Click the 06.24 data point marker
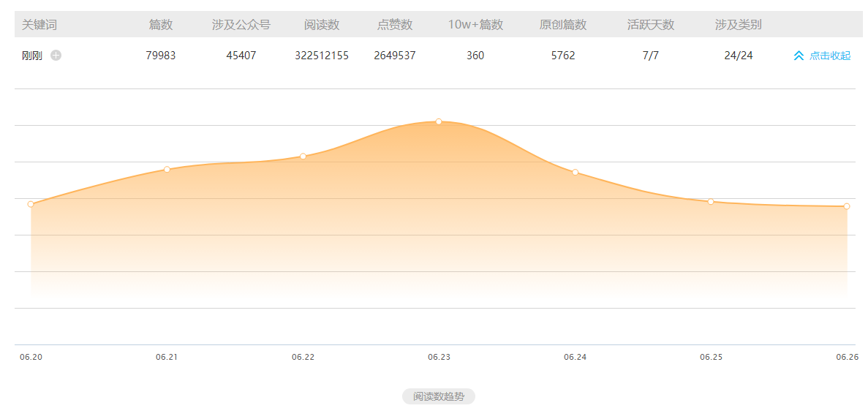This screenshot has width=868, height=411. pos(575,173)
